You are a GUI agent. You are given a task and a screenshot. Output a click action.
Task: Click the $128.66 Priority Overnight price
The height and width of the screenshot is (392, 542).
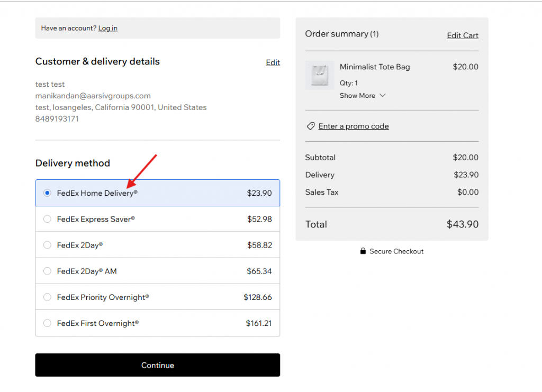coord(257,297)
